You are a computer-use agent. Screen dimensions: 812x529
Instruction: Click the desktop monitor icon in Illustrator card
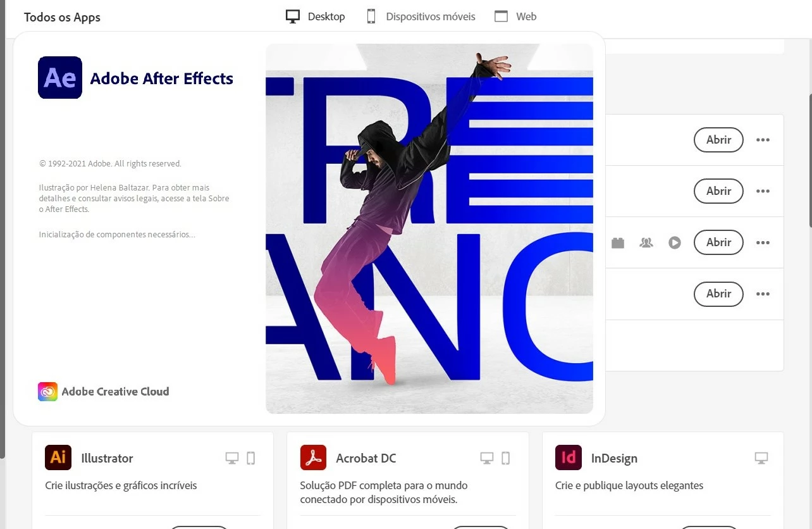click(x=232, y=458)
